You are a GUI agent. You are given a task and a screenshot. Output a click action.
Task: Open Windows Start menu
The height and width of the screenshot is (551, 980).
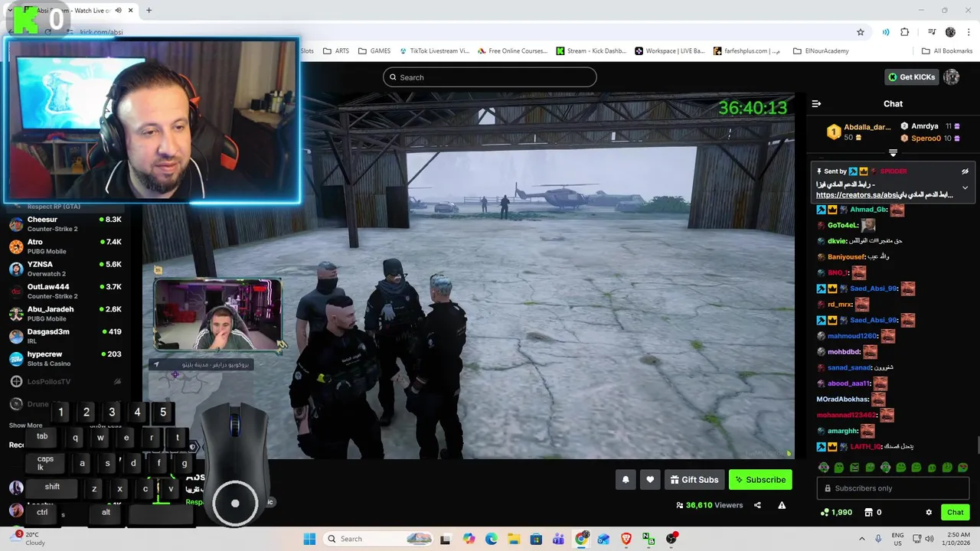point(309,539)
